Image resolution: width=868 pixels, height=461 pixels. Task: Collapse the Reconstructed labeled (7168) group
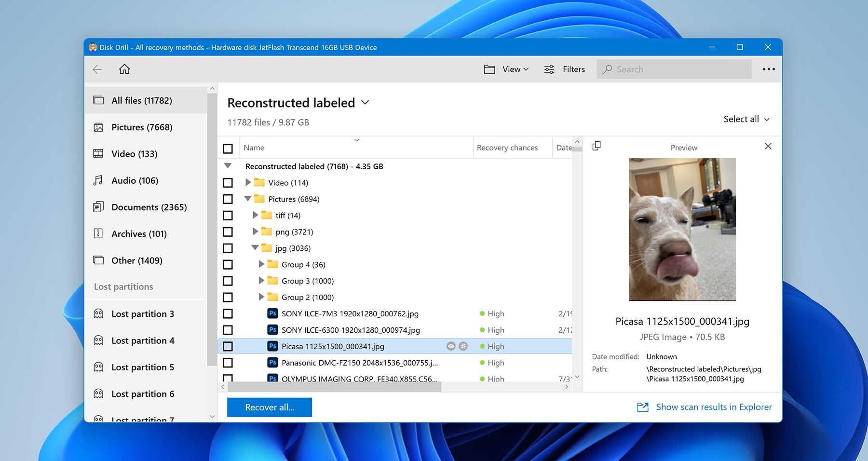coord(228,166)
